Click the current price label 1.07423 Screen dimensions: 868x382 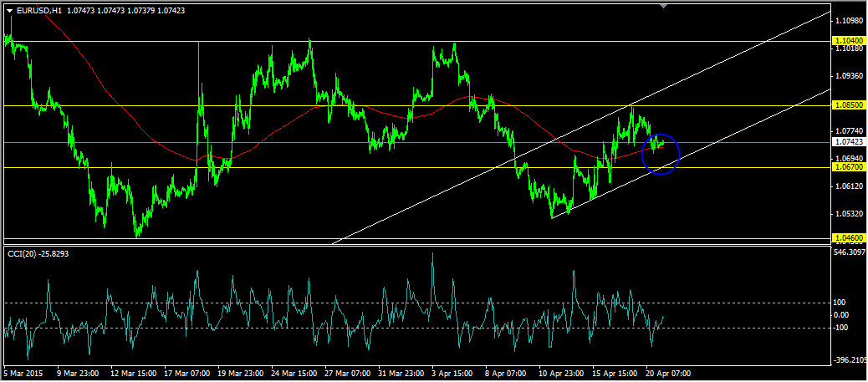(848, 142)
